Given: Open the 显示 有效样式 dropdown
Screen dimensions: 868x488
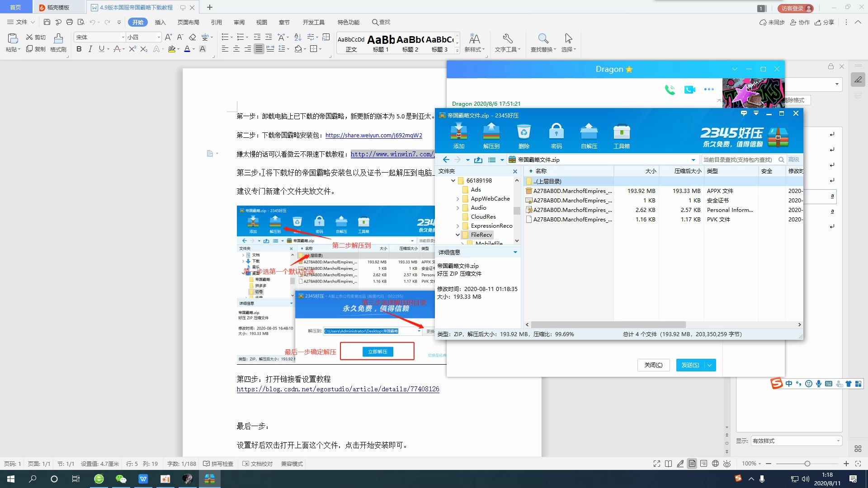Looking at the screenshot, I should coord(796,441).
